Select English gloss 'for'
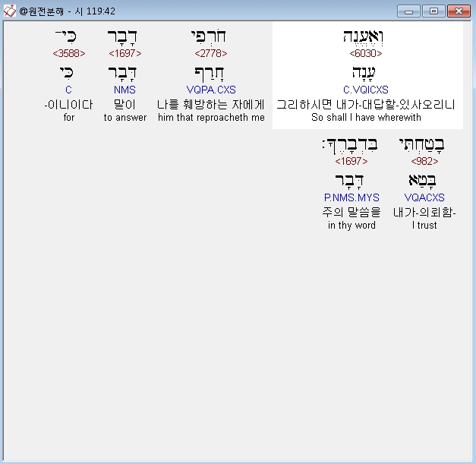The width and height of the screenshot is (476, 464). coord(69,118)
